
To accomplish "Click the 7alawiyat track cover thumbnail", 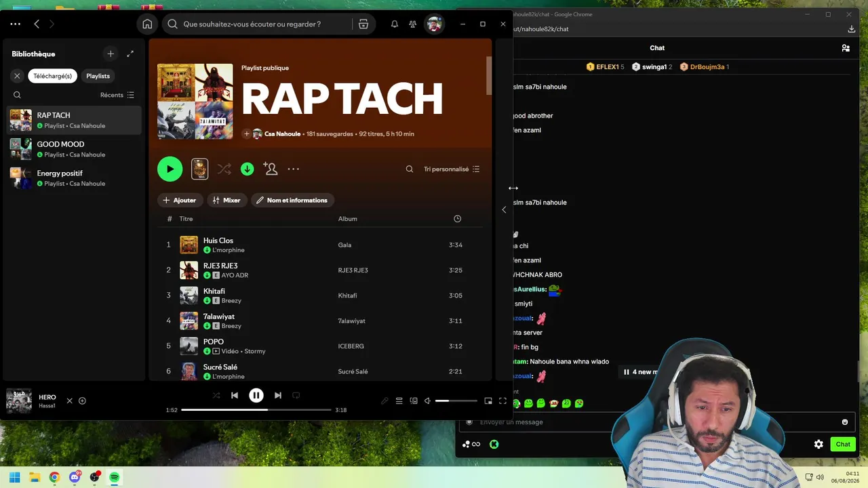I will point(189,321).
